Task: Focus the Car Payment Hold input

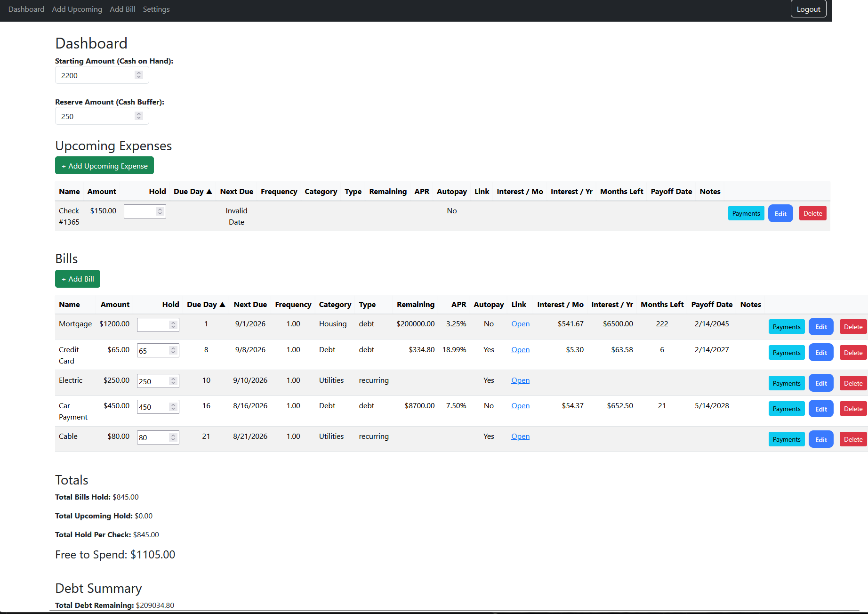Action: [158, 406]
